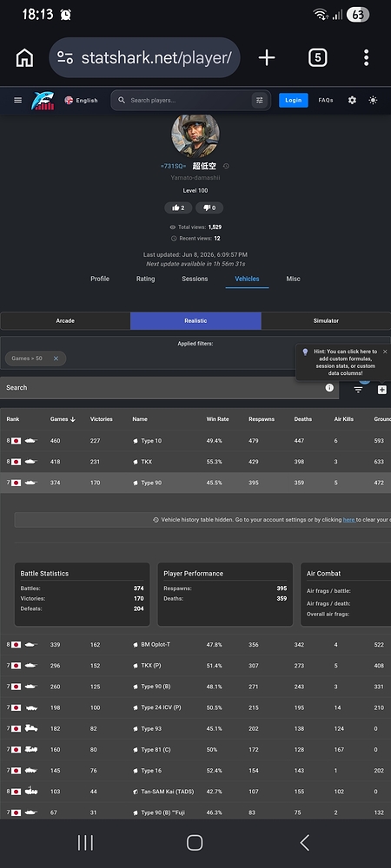Open the hamburger navigation menu
The width and height of the screenshot is (391, 868).
point(17,100)
